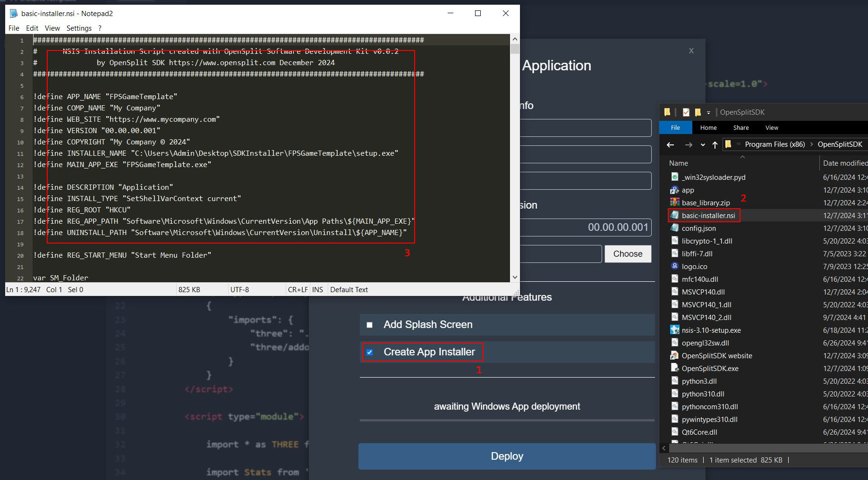Open the Edit menu in Notepad2

click(x=32, y=28)
